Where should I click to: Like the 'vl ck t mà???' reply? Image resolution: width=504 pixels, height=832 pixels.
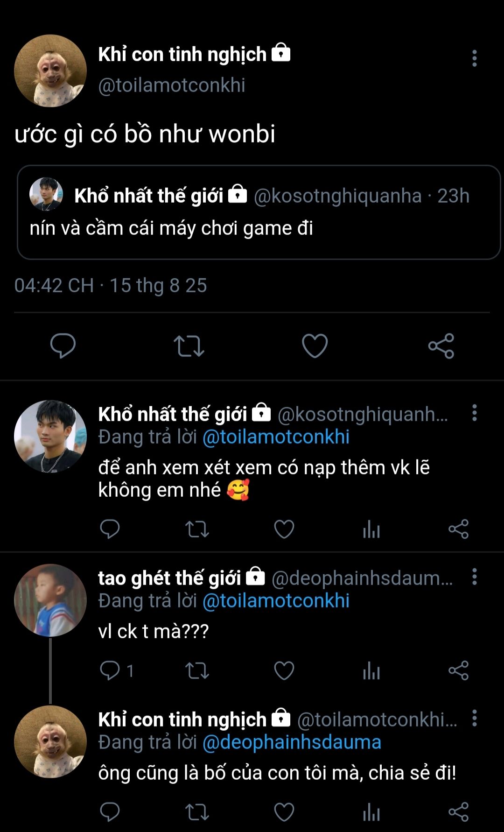(x=284, y=671)
